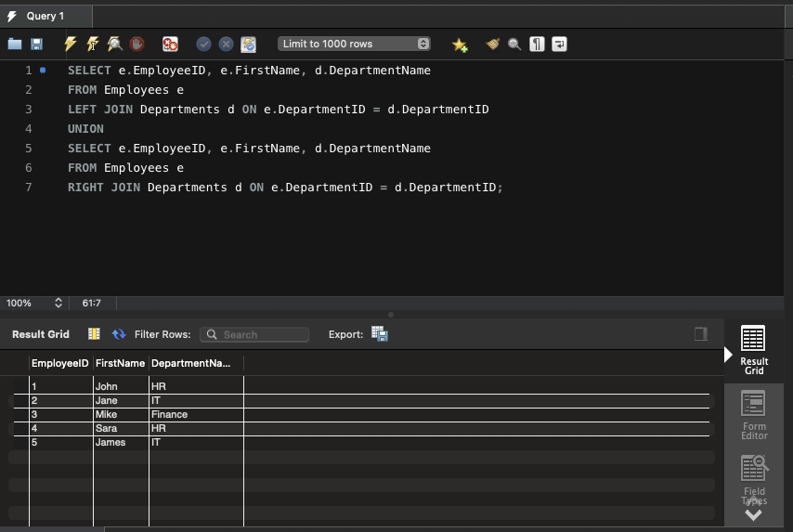The width and height of the screenshot is (793, 532).
Task: Select the Query 1 tab
Action: coord(46,16)
